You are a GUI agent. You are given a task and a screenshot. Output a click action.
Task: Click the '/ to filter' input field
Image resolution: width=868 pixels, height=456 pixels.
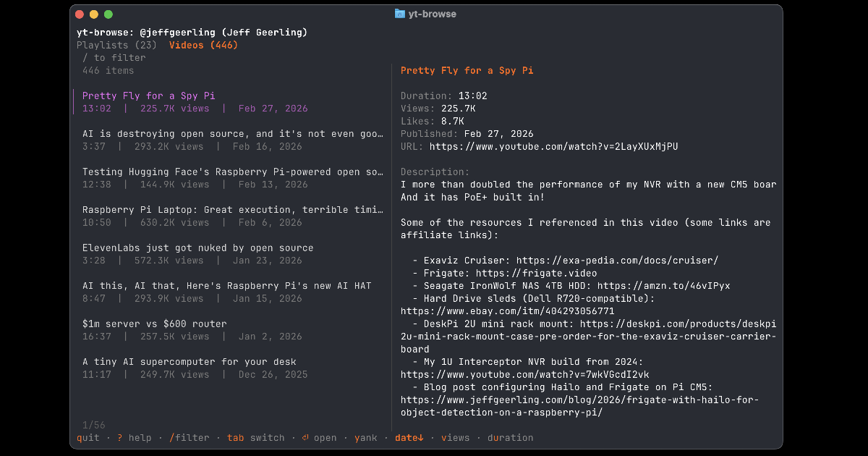coord(114,58)
